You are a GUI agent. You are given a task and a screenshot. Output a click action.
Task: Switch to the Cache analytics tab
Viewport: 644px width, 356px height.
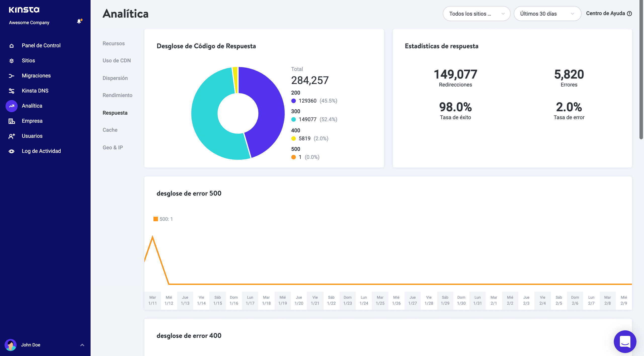[x=110, y=130]
